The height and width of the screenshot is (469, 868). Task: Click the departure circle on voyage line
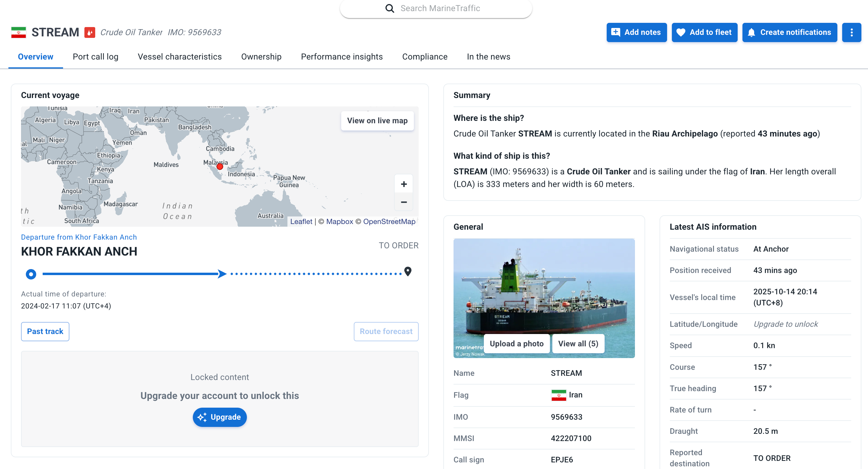31,274
